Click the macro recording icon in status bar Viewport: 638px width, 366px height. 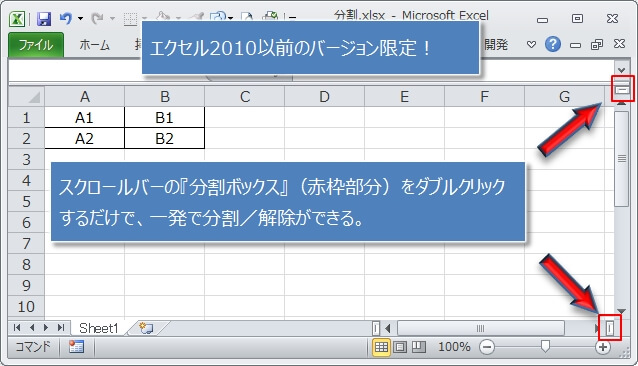(76, 346)
